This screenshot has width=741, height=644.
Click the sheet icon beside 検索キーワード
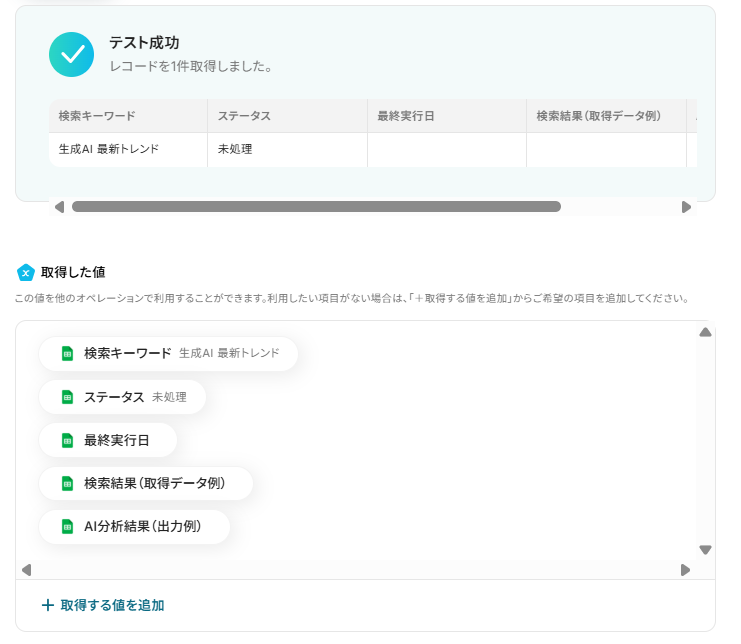(67, 353)
